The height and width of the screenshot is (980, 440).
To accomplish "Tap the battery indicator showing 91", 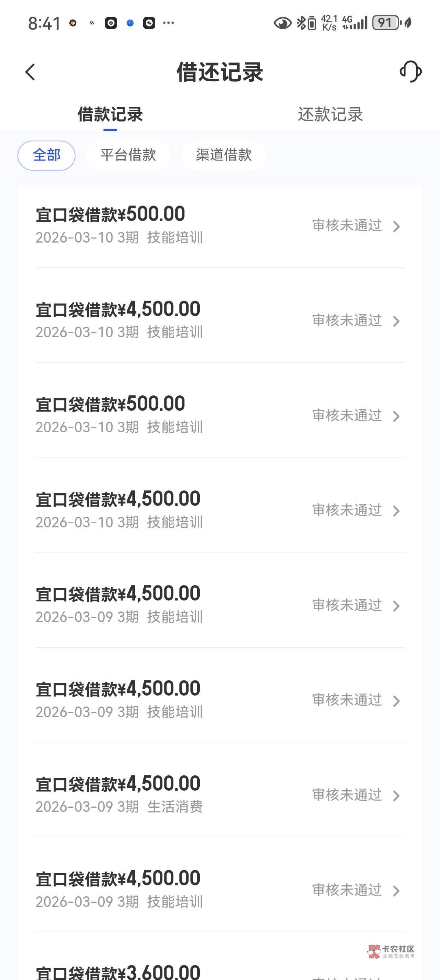I will [386, 23].
